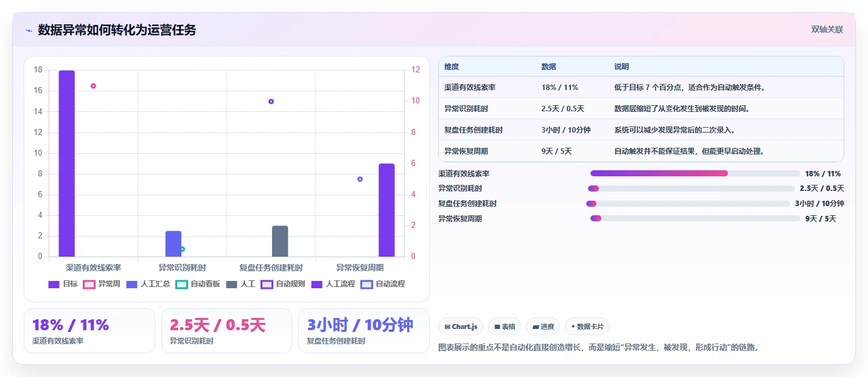Click the 数据异常如何转化为运营任务 title

click(x=117, y=30)
